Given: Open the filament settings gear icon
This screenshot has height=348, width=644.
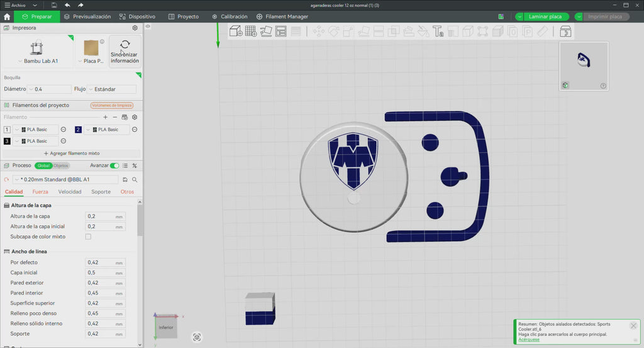Looking at the screenshot, I should [135, 117].
